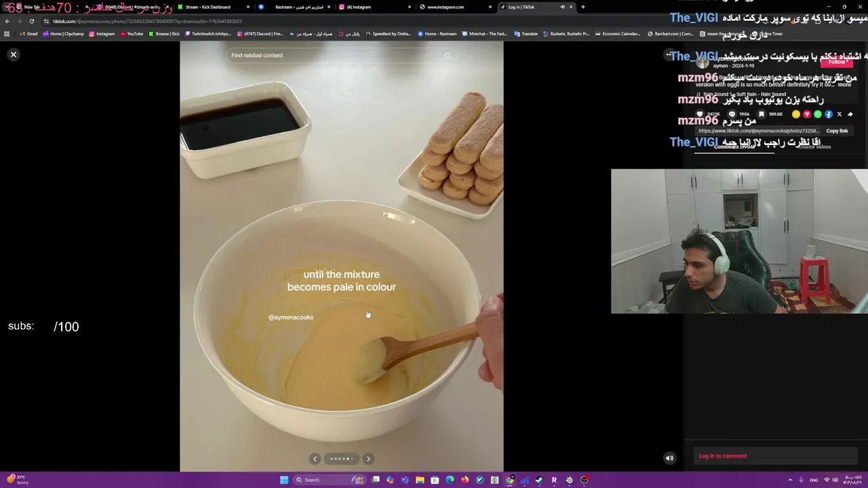This screenshot has width=868, height=488.
Task: Open the Speedtest by Ookla bookmark
Action: pyautogui.click(x=389, y=34)
